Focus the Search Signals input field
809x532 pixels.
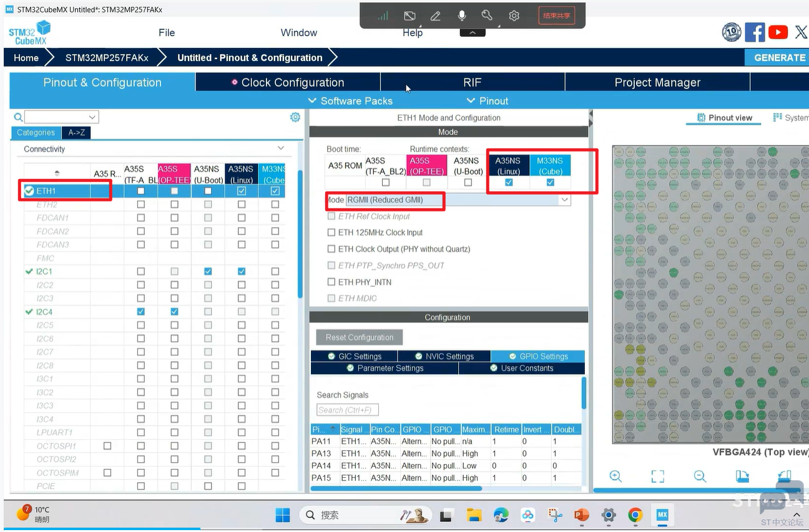[348, 410]
